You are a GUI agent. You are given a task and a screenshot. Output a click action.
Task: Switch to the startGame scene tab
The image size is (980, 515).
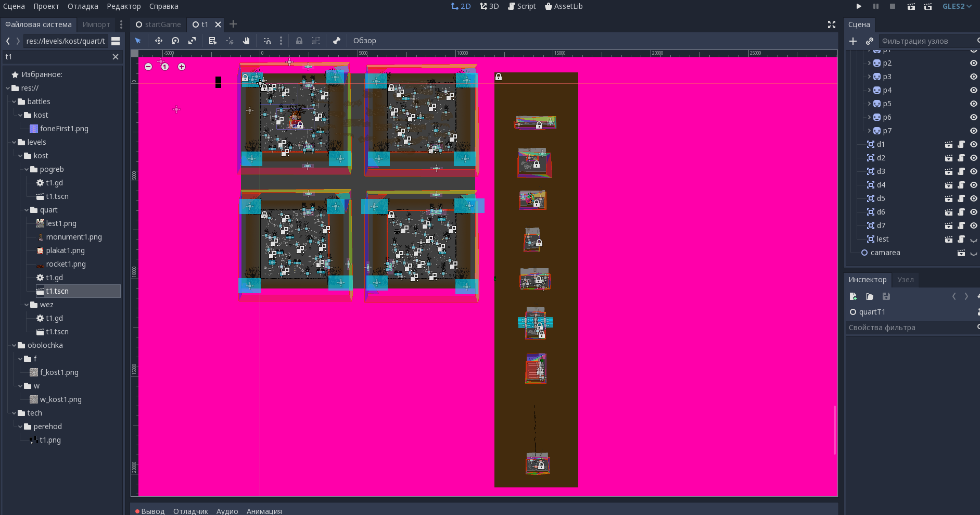(158, 24)
